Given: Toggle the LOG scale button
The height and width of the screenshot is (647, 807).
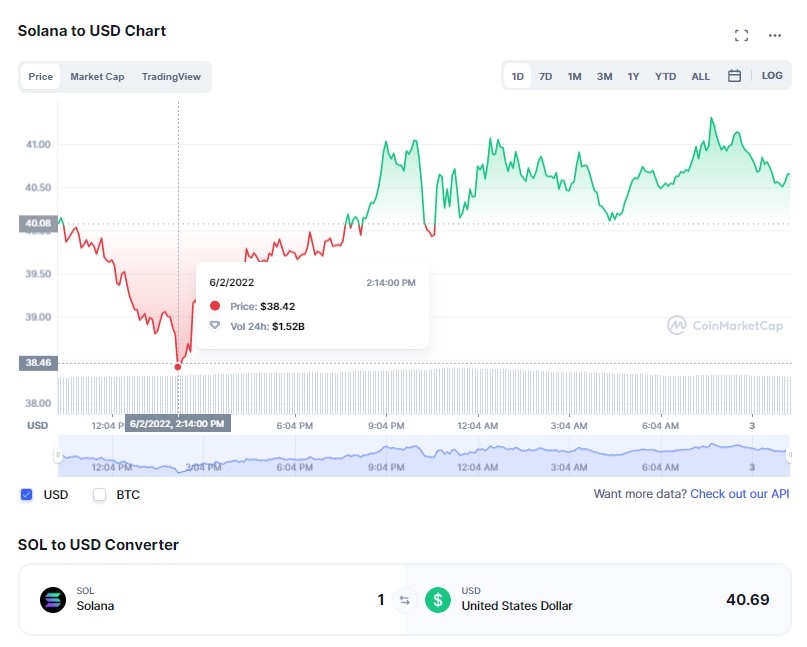Looking at the screenshot, I should pyautogui.click(x=772, y=76).
